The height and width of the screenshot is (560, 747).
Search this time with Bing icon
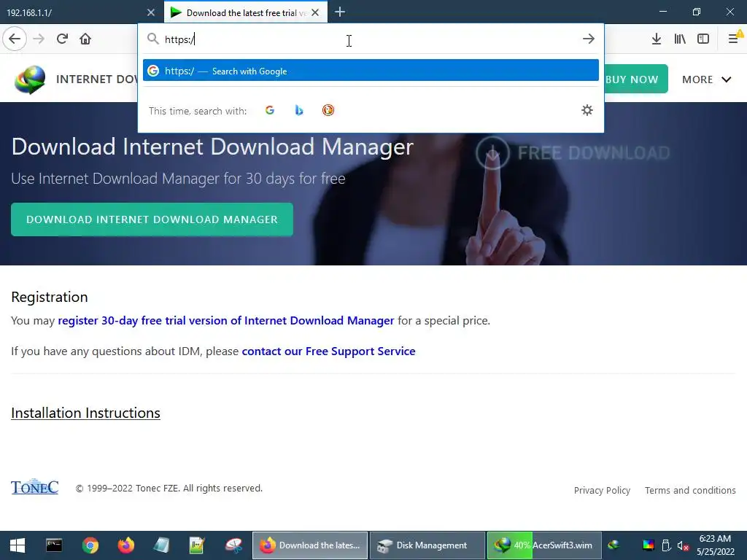tap(299, 111)
